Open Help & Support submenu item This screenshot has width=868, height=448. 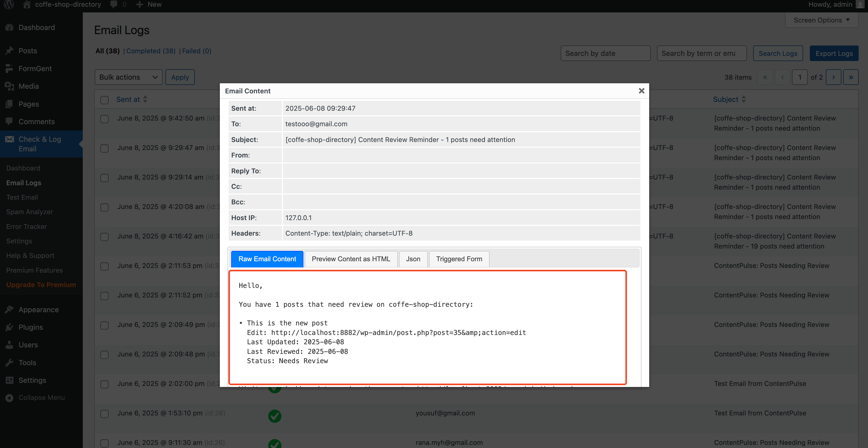point(30,256)
